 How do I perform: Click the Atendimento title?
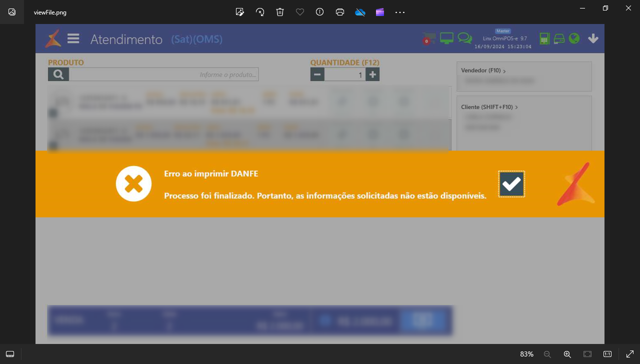click(x=126, y=39)
